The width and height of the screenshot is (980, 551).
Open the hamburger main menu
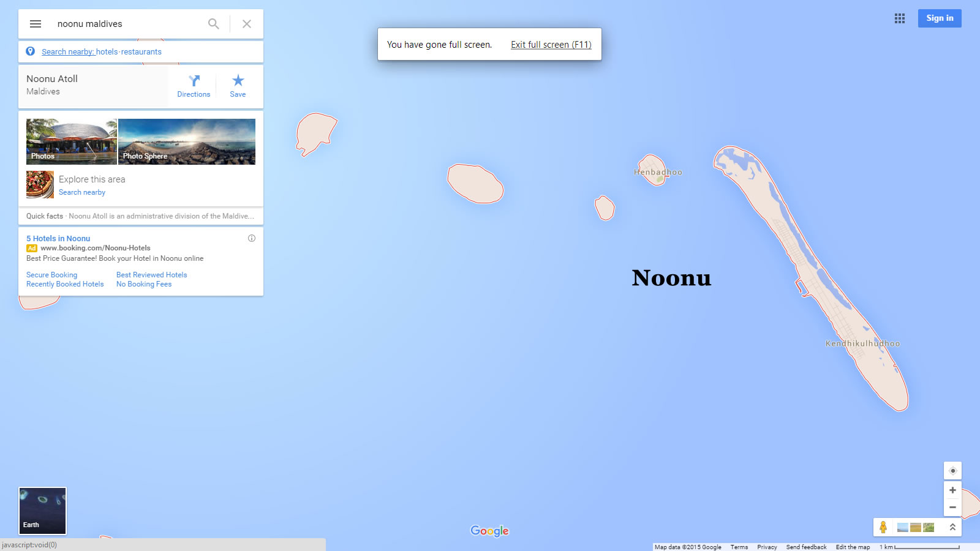pos(36,24)
